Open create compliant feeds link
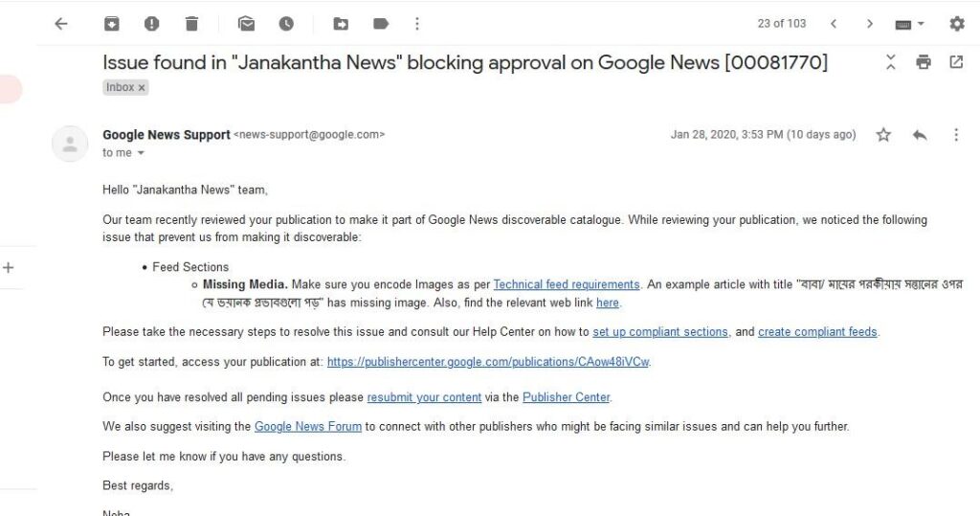980x516 pixels. [x=817, y=332]
